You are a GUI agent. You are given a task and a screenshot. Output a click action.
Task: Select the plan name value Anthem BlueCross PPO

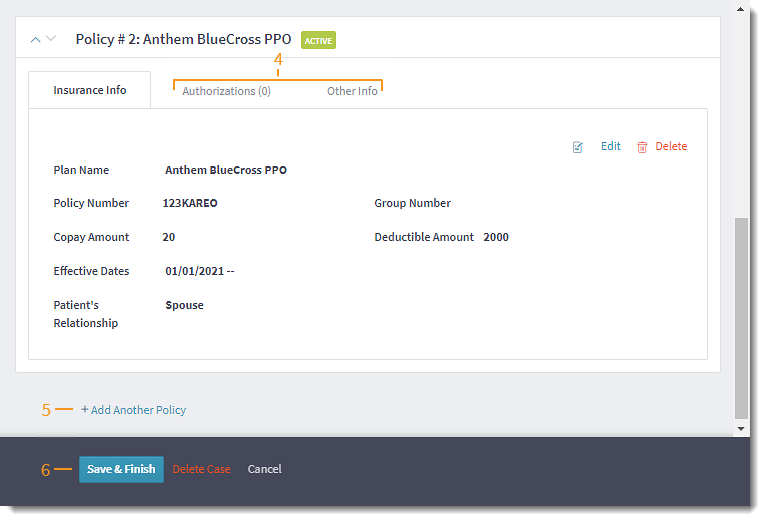226,170
